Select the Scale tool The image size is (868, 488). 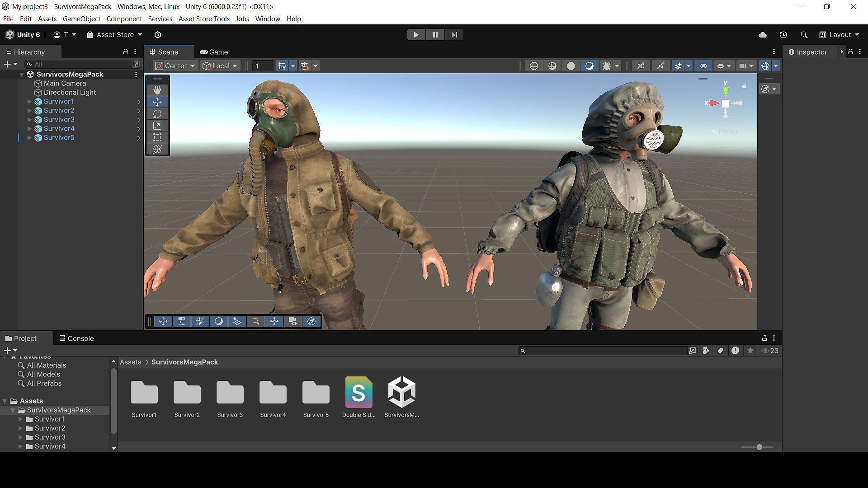pyautogui.click(x=157, y=126)
